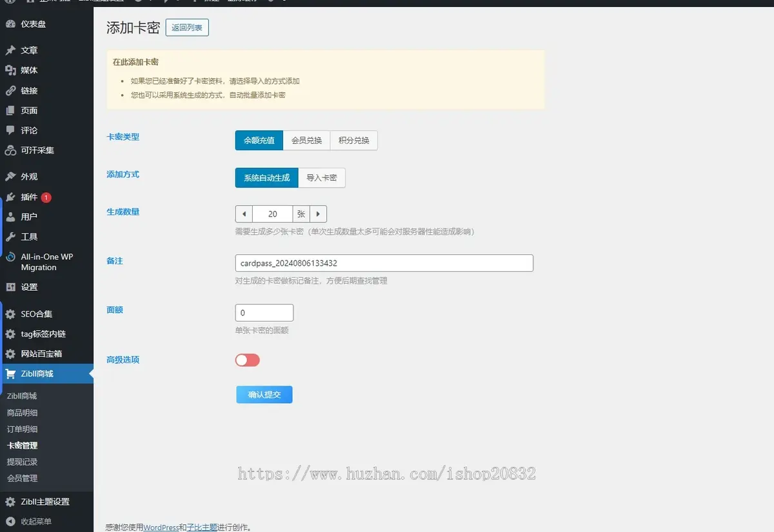Image resolution: width=774 pixels, height=532 pixels.
Task: Decrease quantity with left arrow stepper
Action: pos(244,214)
